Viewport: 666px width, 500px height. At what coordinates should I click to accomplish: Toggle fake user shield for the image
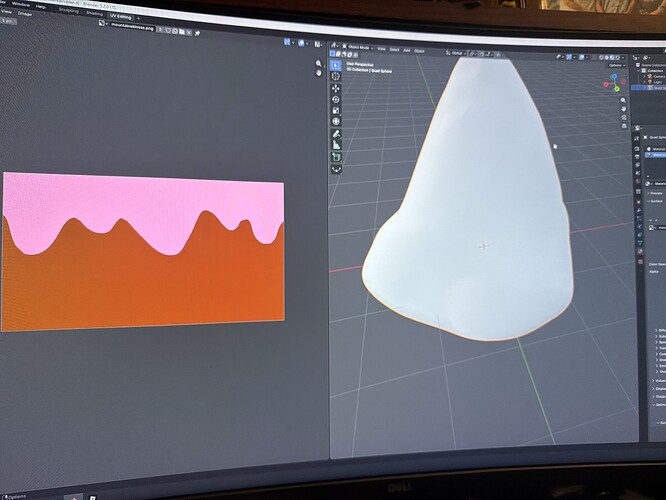pos(168,31)
